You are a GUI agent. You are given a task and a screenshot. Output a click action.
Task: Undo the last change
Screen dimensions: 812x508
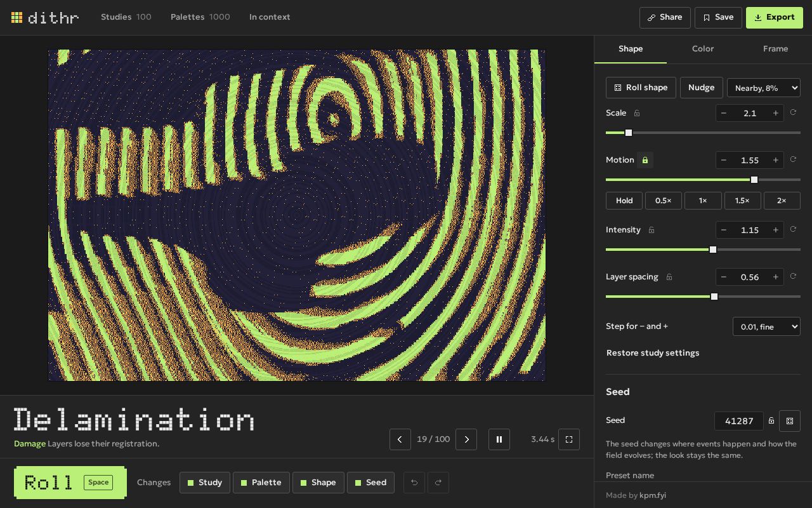click(x=414, y=483)
